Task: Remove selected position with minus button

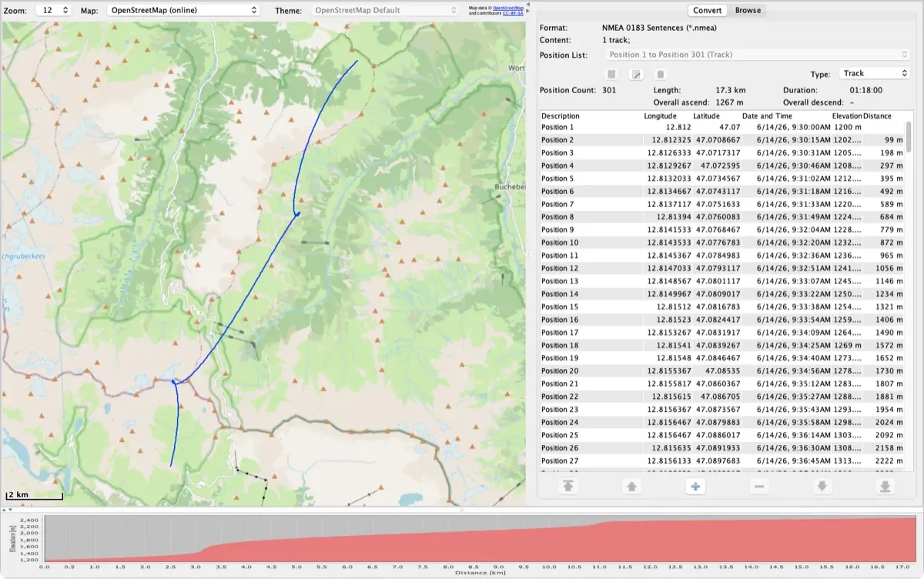Action: point(758,487)
